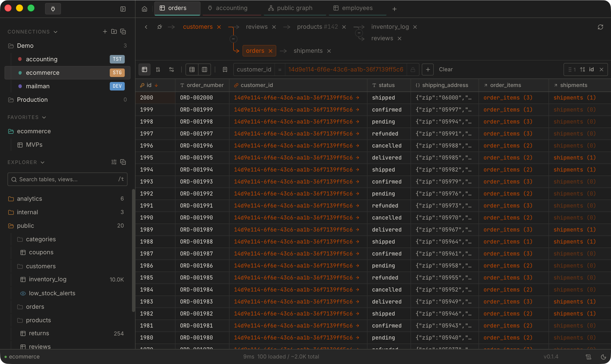
Task: Close customers breadcrumb
Action: (219, 27)
